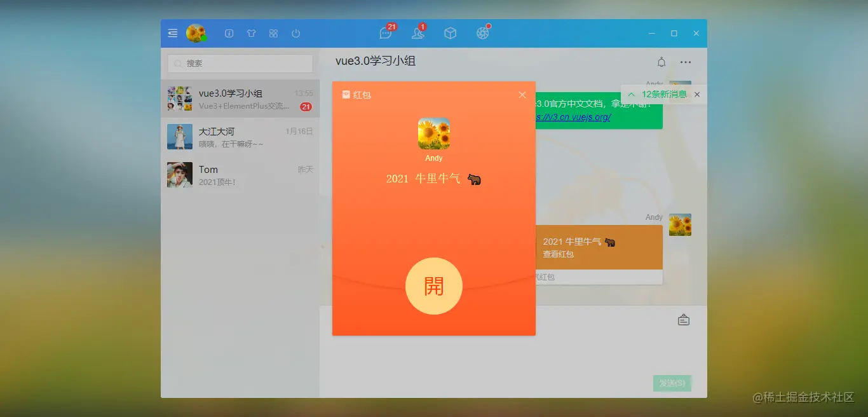
Task: Open the cube box tab icon
Action: pyautogui.click(x=451, y=33)
